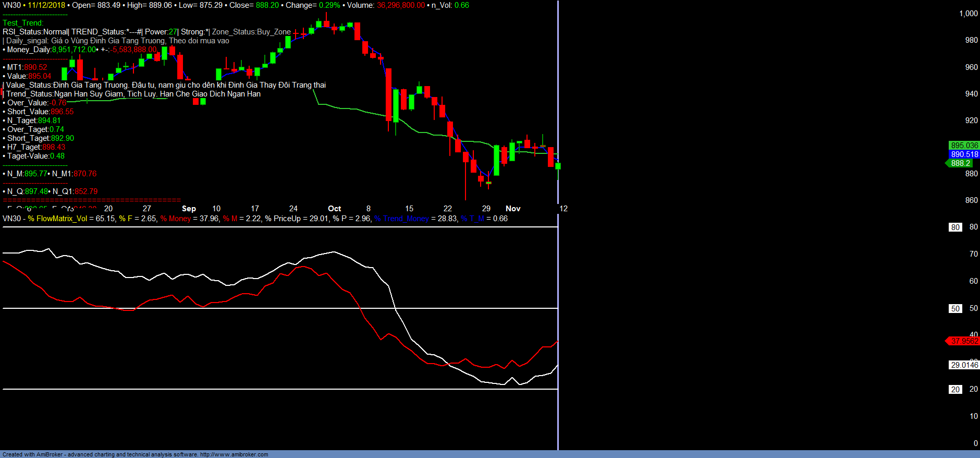Click the 1,000 price axis value
Viewport: 980px width, 458px height.
click(968, 14)
